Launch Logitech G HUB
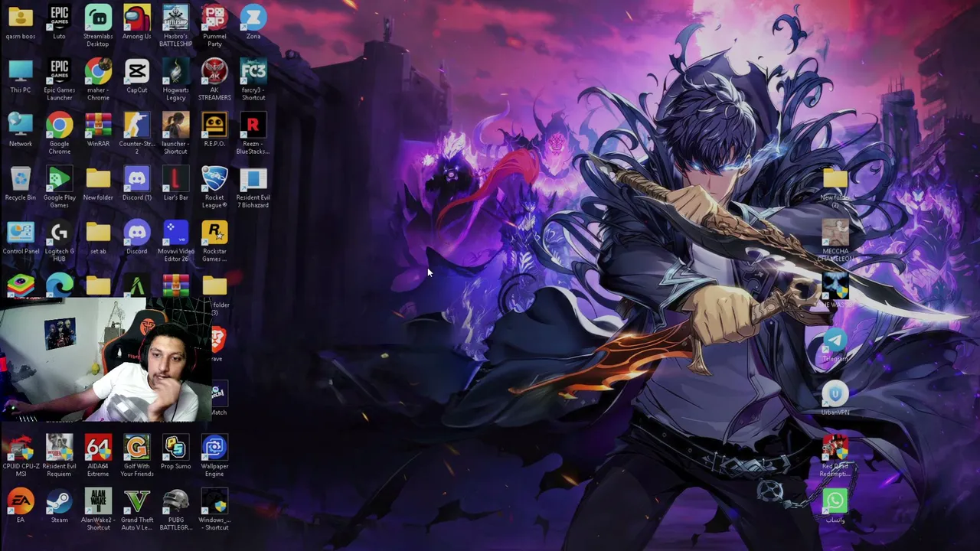980x551 pixels. (x=59, y=241)
